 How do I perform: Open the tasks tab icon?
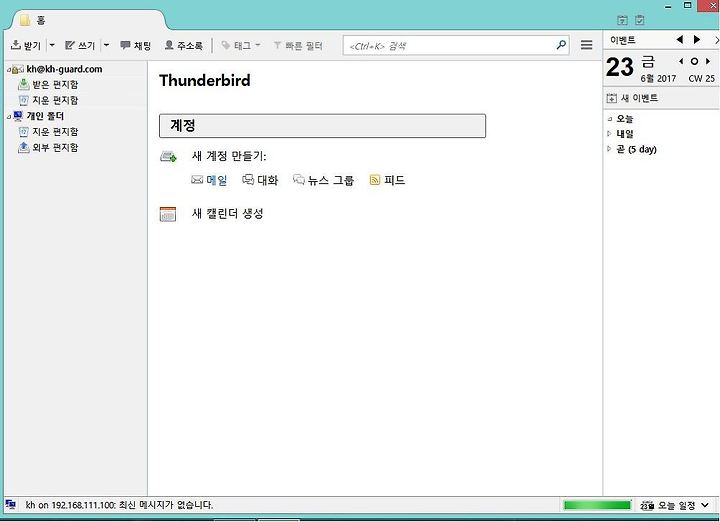click(640, 20)
